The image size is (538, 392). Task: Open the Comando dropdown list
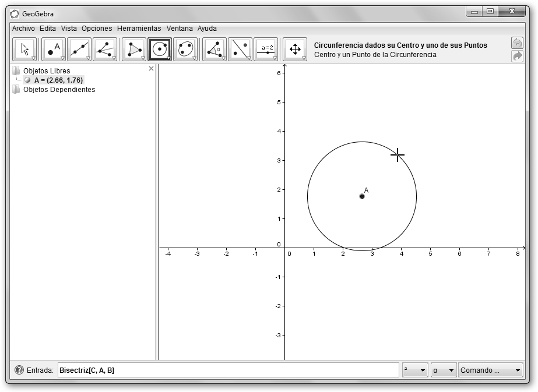pos(490,370)
